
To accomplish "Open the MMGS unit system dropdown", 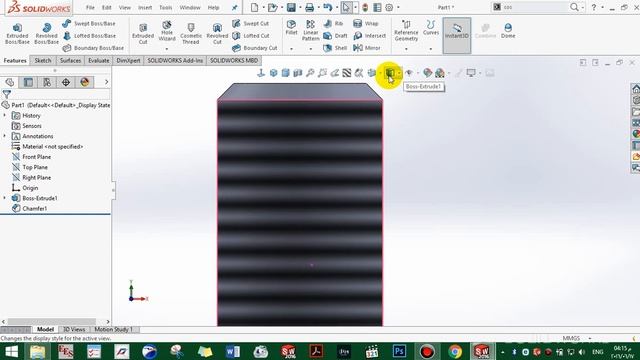I will tap(589, 338).
